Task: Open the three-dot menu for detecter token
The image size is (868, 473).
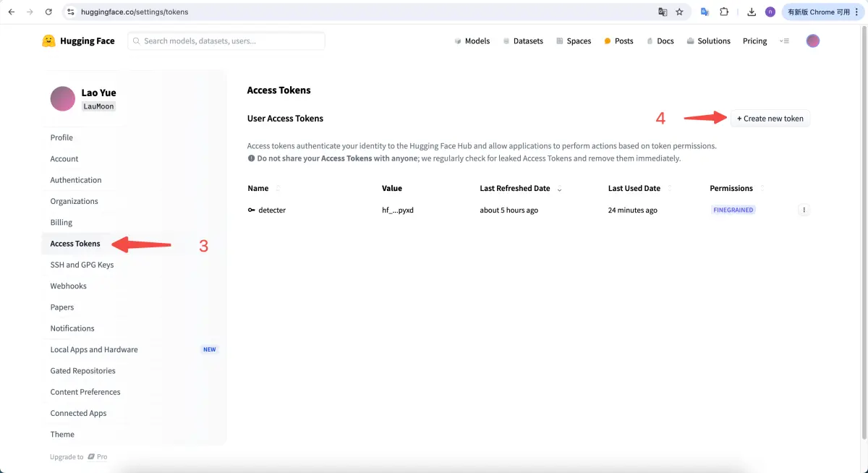Action: [804, 210]
